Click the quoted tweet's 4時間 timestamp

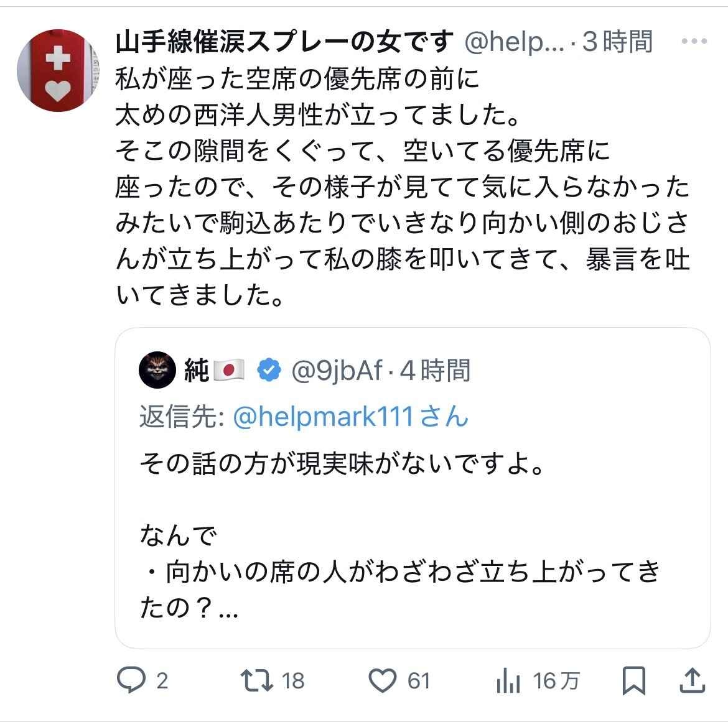point(435,371)
